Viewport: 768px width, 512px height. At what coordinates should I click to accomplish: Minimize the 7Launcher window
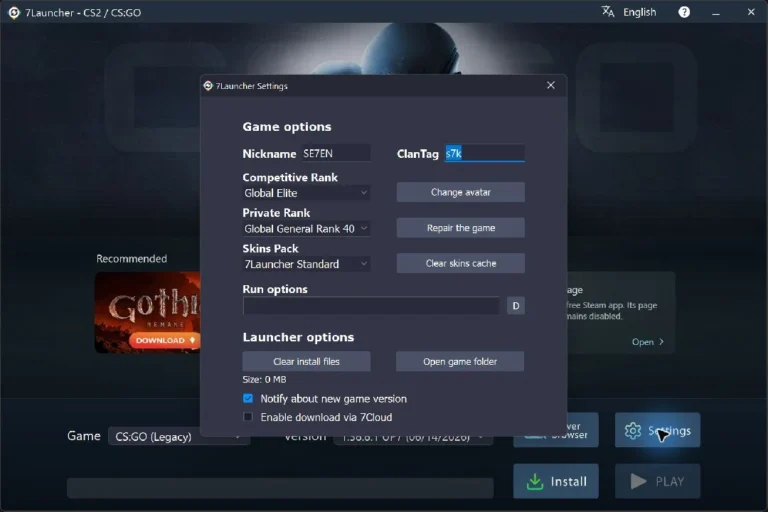[716, 13]
